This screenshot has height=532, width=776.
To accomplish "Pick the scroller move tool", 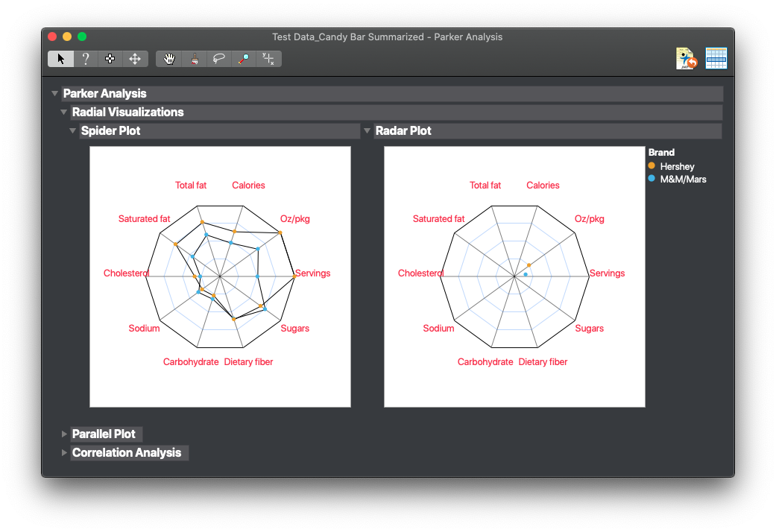I will (x=135, y=59).
